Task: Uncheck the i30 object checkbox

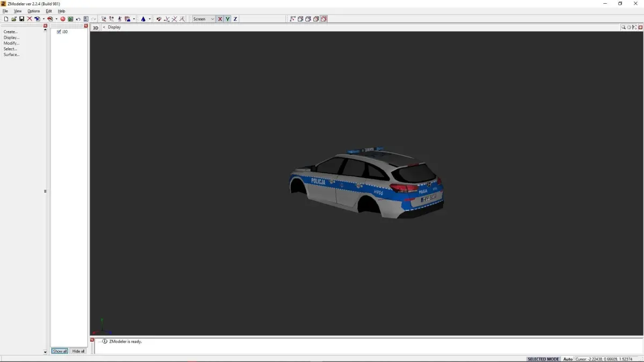Action: (59, 32)
